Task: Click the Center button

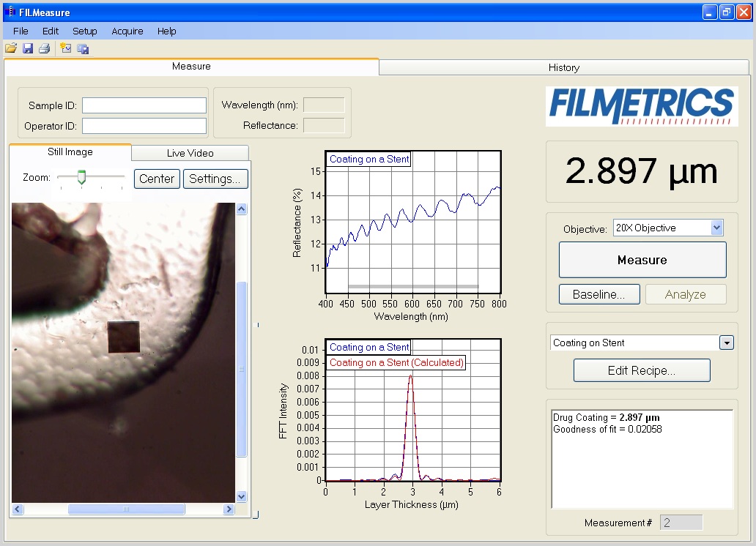Action: pos(157,179)
